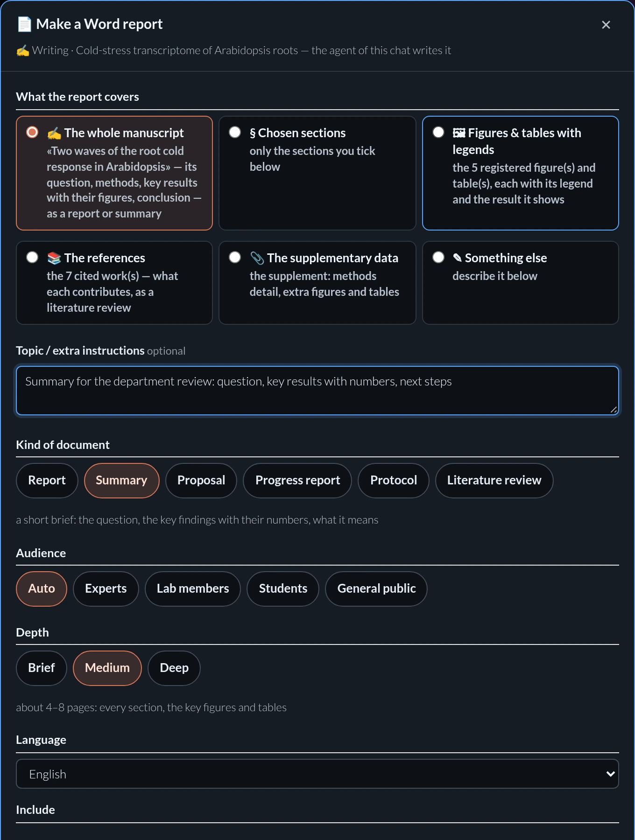Screen dimensions: 635x840
Task: Choose Figures & tables with legends radio
Action: (438, 133)
